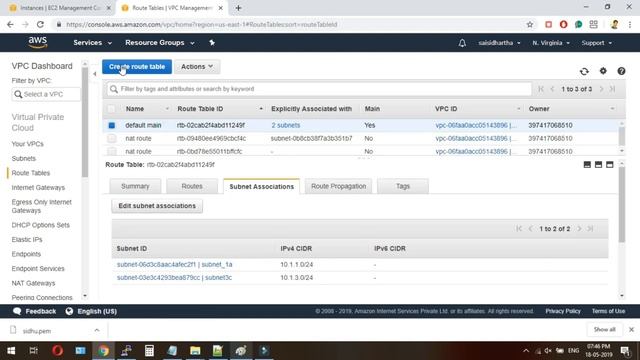
Task: Open the Privacy Policy link
Action: point(563,311)
